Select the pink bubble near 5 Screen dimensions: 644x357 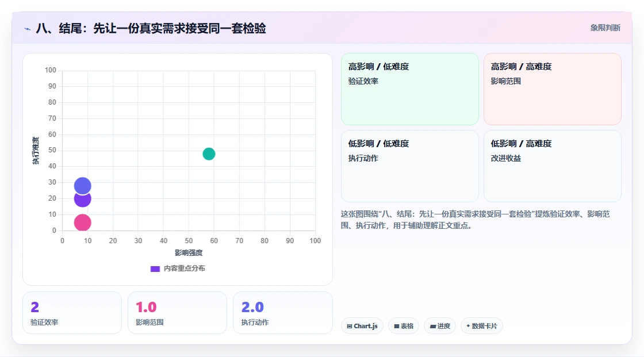(83, 222)
